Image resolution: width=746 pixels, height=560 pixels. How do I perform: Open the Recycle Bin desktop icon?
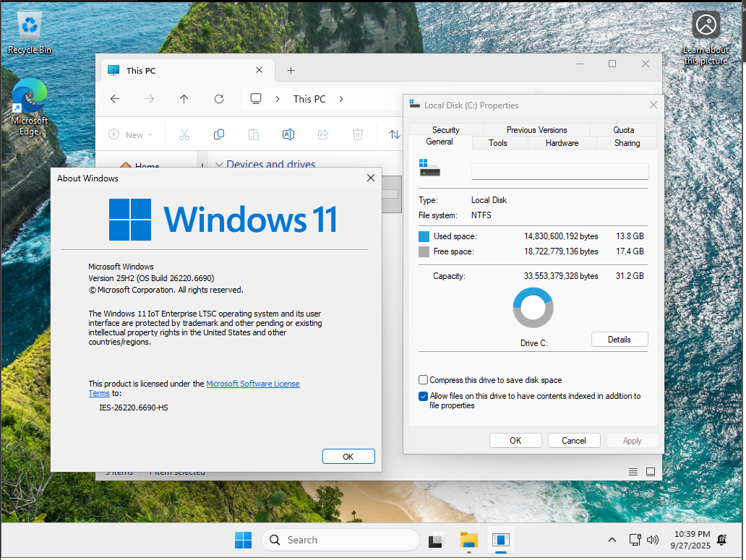point(30,33)
